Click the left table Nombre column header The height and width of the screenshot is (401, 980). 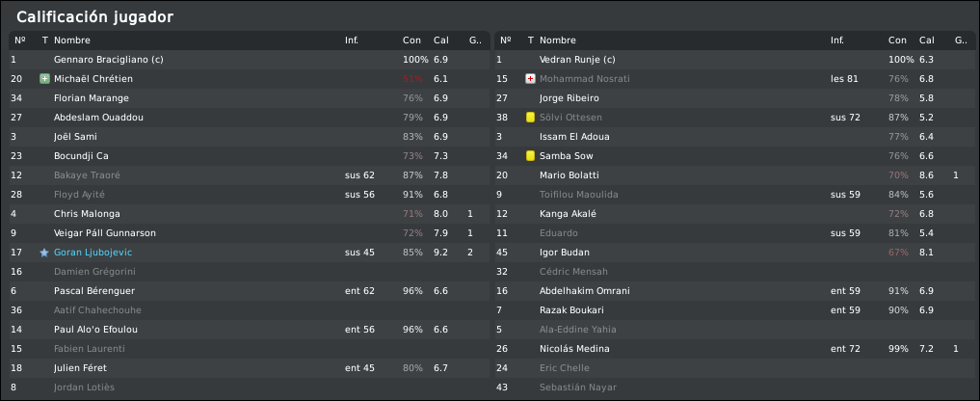(x=72, y=40)
